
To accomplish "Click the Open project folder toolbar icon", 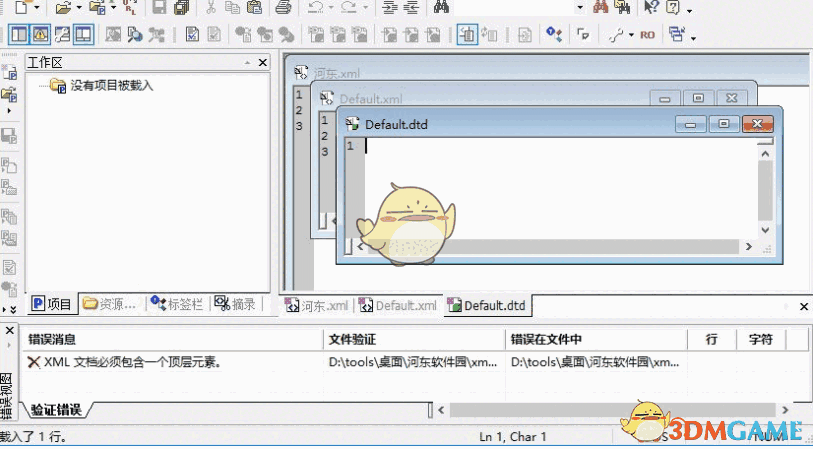I will [x=97, y=7].
